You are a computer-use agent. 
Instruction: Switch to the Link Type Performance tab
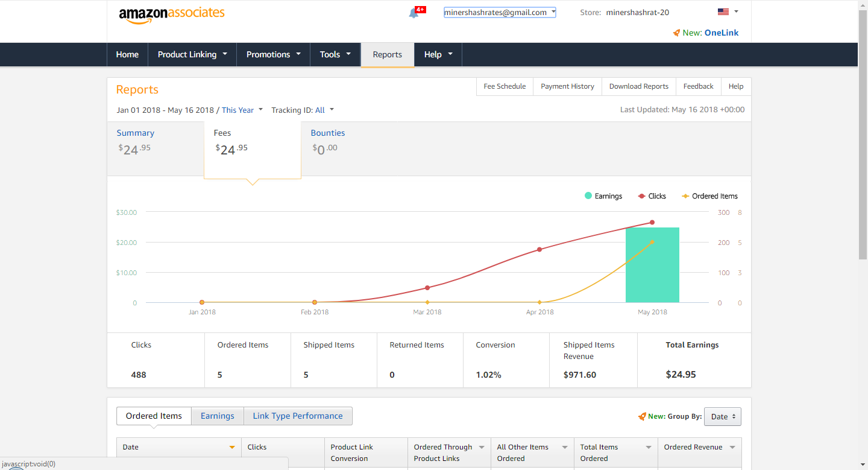coord(298,416)
